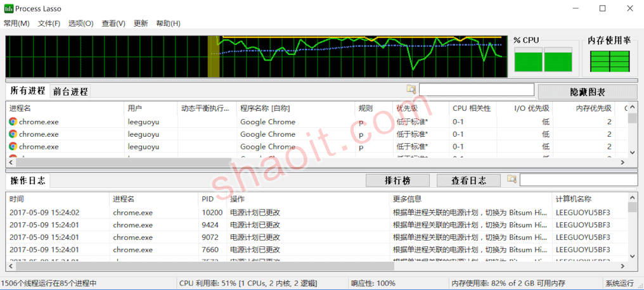Sort processes by 进程名 column header

pyautogui.click(x=66, y=109)
